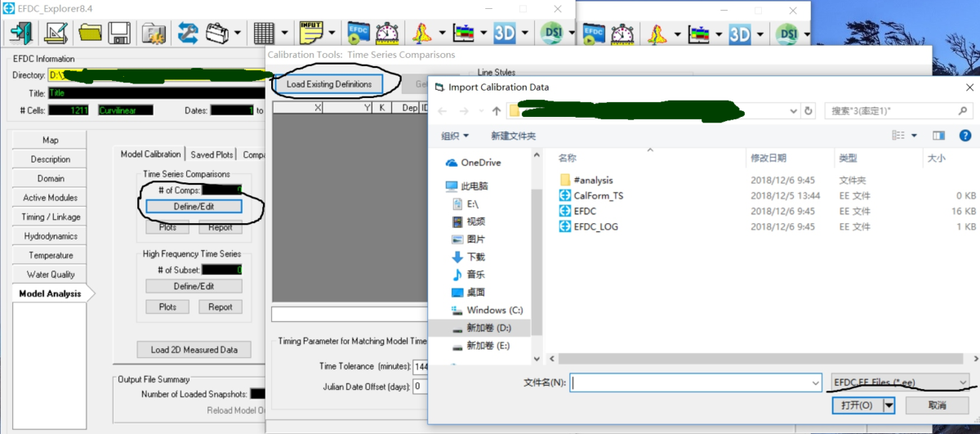Sort by 修改日期 column header
The height and width of the screenshot is (434, 980).
[768, 158]
